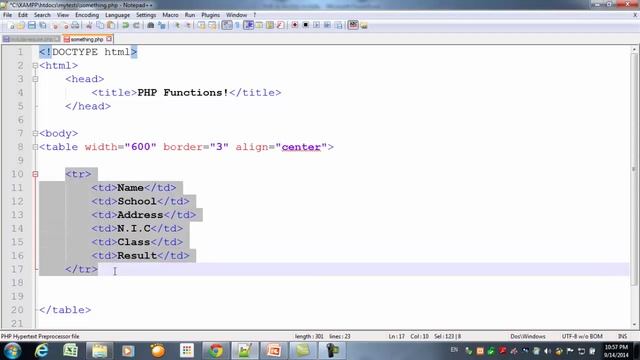Collapse the body fold marker on line 7
640x360 pixels.
[36, 133]
